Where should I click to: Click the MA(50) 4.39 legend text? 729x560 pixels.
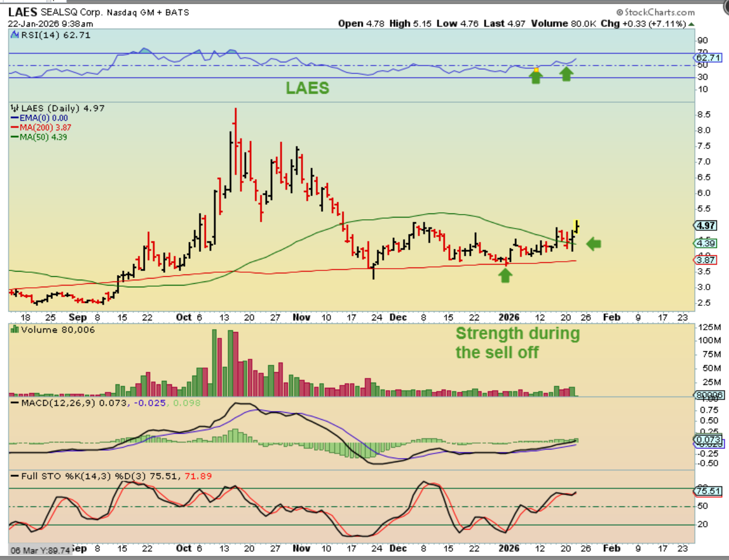click(x=43, y=137)
